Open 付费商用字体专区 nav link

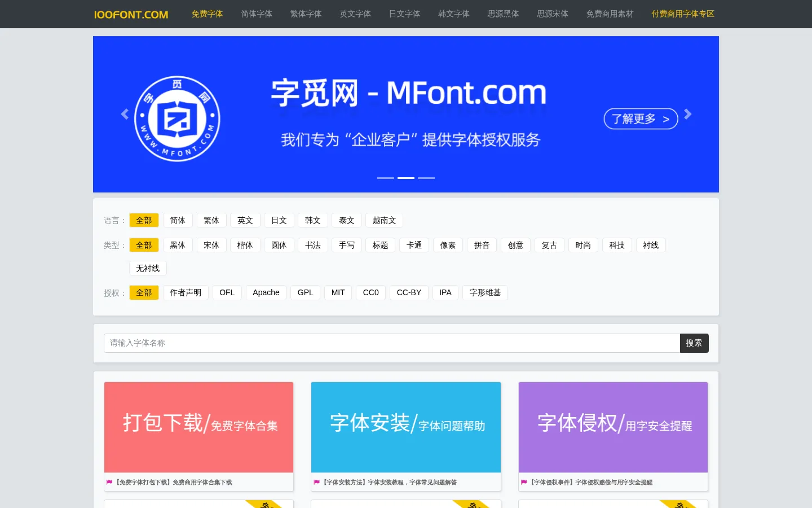(x=683, y=14)
